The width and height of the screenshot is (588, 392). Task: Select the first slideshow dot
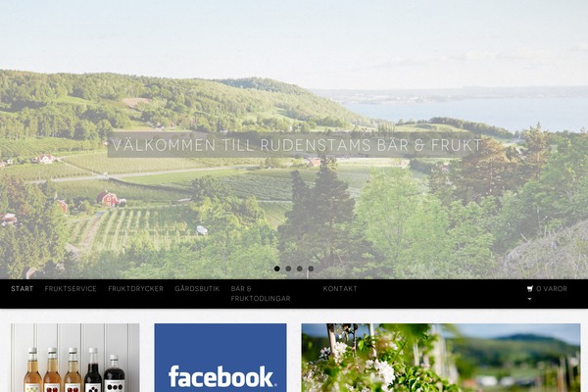(x=276, y=269)
